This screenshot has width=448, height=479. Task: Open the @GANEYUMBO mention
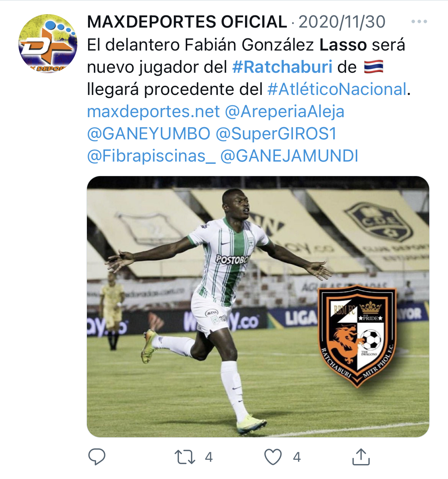coord(149,134)
